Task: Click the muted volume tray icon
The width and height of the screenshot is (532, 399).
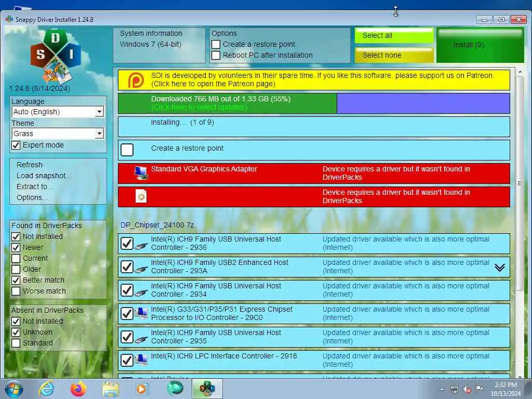Action: pyautogui.click(x=467, y=390)
